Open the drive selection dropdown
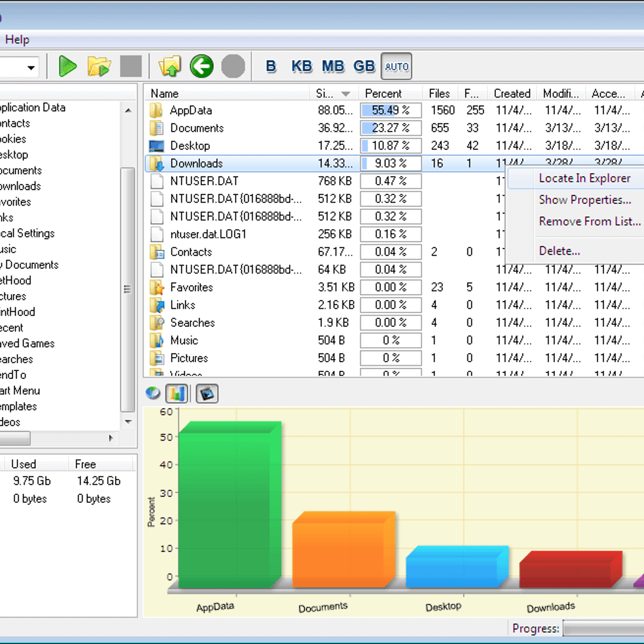This screenshot has height=644, width=644. [31, 67]
